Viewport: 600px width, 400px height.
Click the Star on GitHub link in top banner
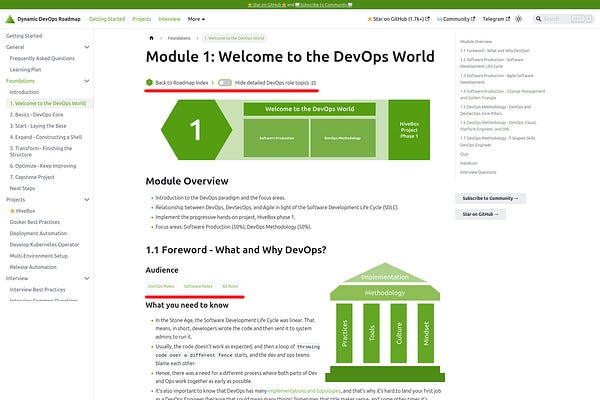267,5
